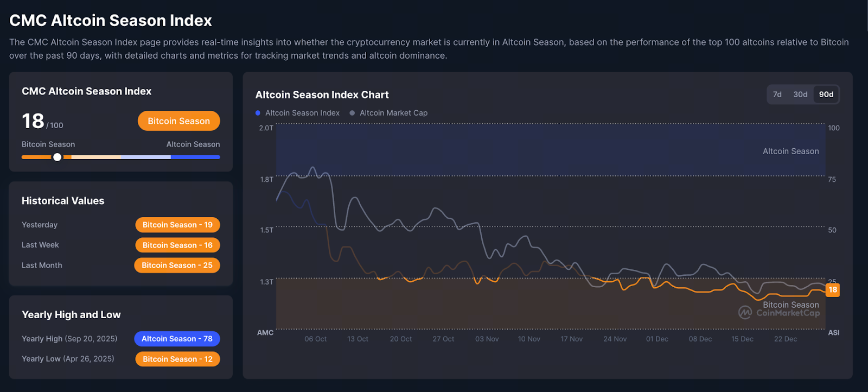868x392 pixels.
Task: Click the orange 18 current value chart marker
Action: (832, 290)
